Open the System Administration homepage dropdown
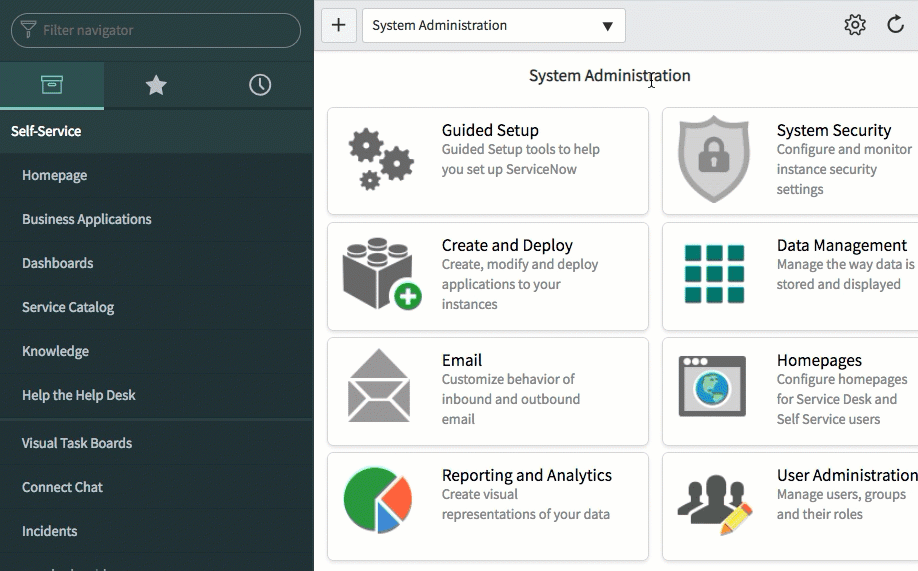 (x=494, y=25)
